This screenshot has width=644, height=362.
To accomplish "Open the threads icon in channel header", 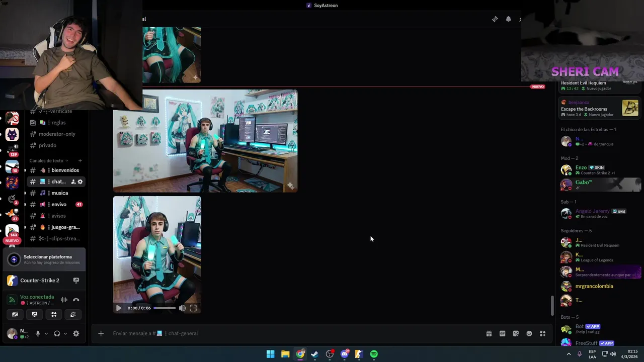I will pyautogui.click(x=495, y=19).
